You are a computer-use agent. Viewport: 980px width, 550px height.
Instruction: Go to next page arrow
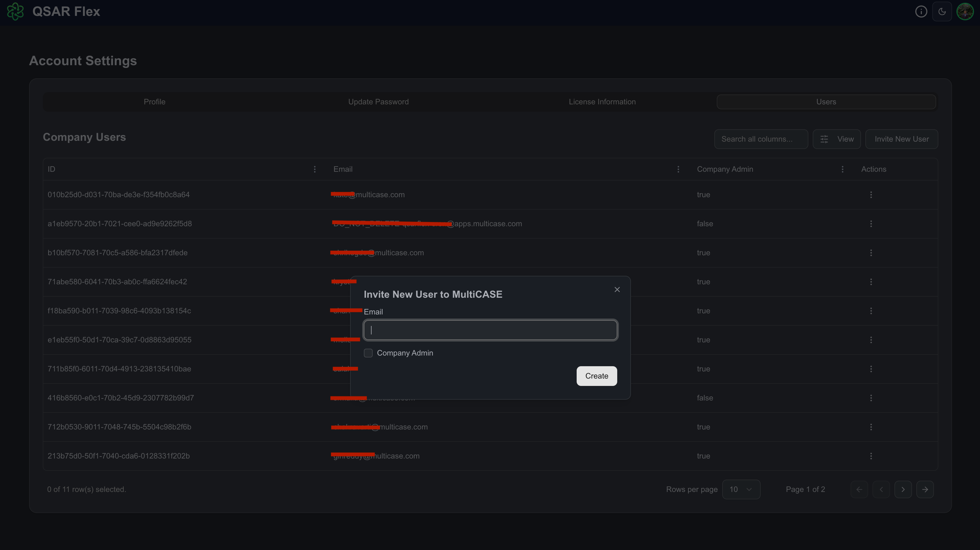click(x=903, y=489)
